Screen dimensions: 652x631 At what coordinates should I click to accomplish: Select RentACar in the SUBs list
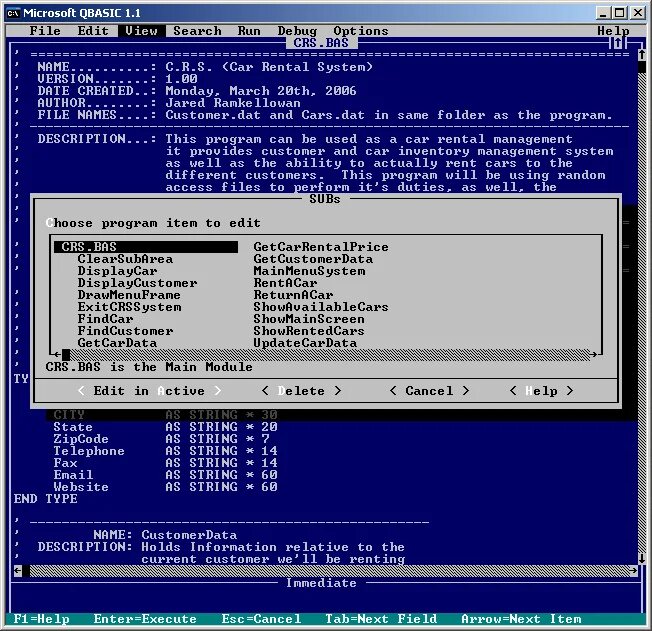285,283
